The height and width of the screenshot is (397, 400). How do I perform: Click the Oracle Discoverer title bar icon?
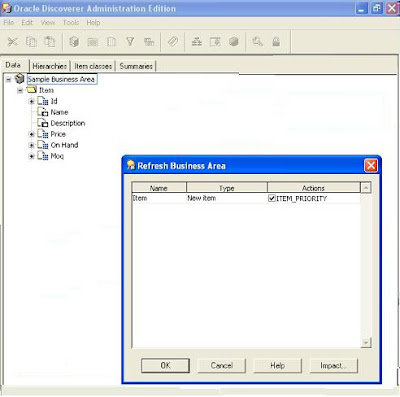[x=7, y=8]
